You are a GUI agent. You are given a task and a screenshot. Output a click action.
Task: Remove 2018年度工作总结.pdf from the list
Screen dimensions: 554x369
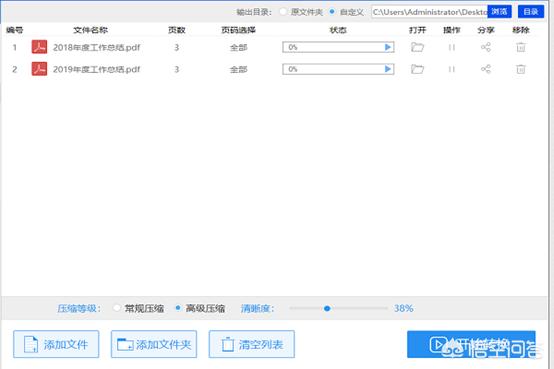(521, 47)
